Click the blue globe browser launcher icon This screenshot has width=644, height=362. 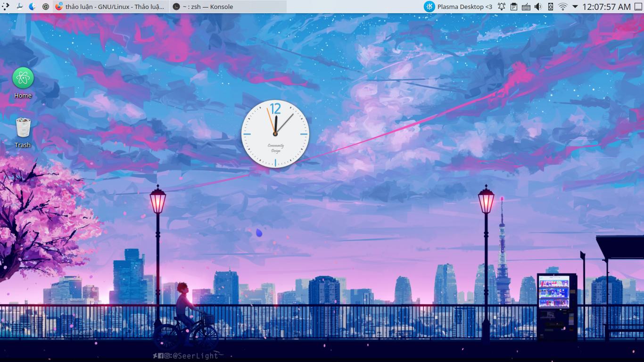pos(32,7)
